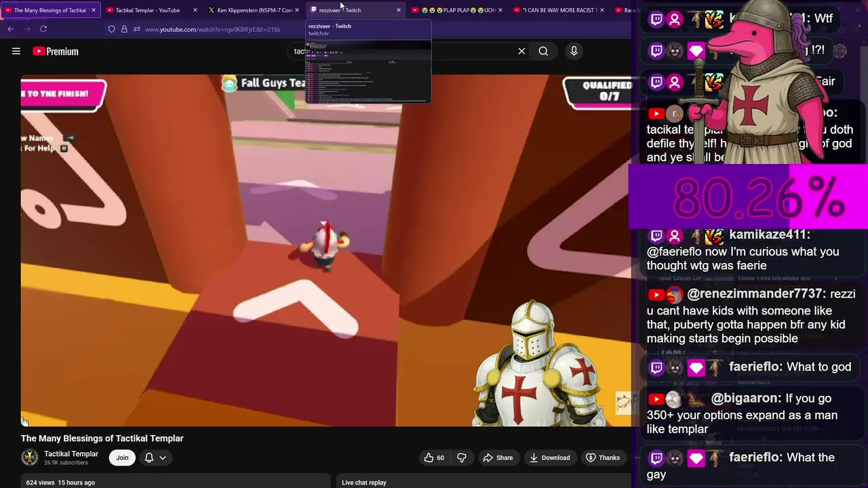Click @renezimmander7737's chat message
Screen dimensions: 868x488
pos(751,317)
